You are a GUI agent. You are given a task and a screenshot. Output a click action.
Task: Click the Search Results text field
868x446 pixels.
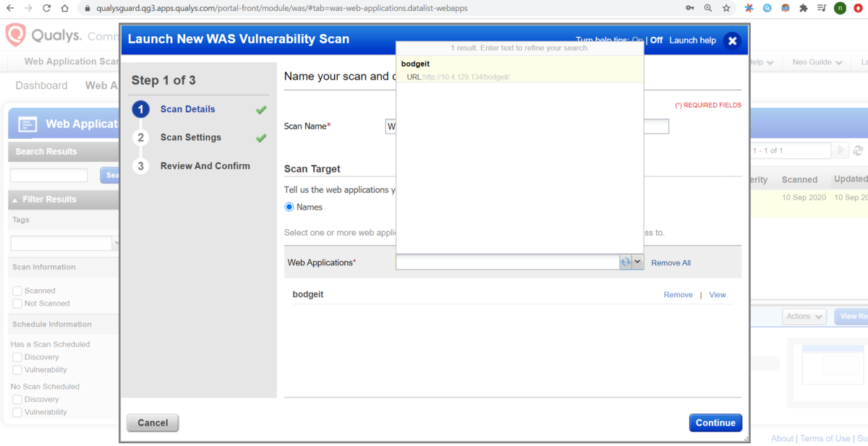(x=48, y=175)
